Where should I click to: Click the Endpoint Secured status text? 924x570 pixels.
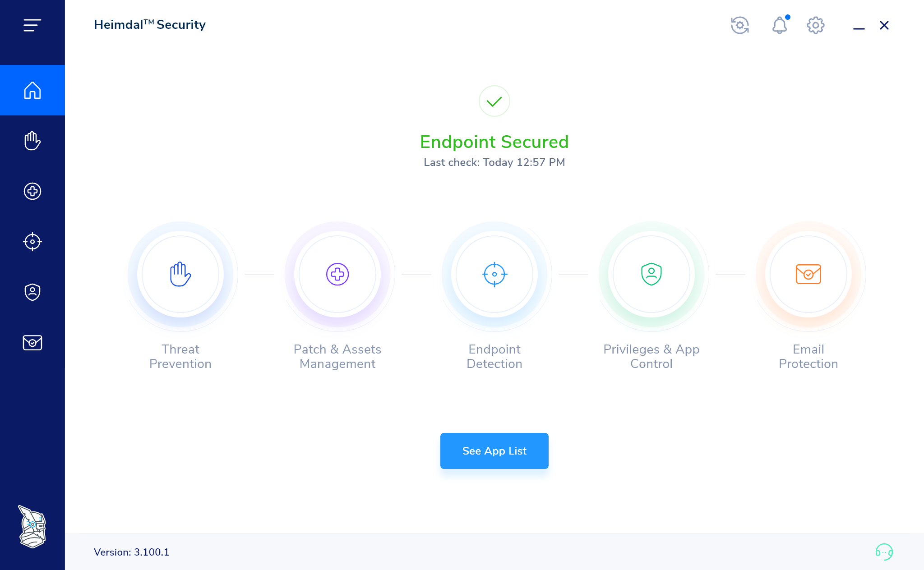494,142
